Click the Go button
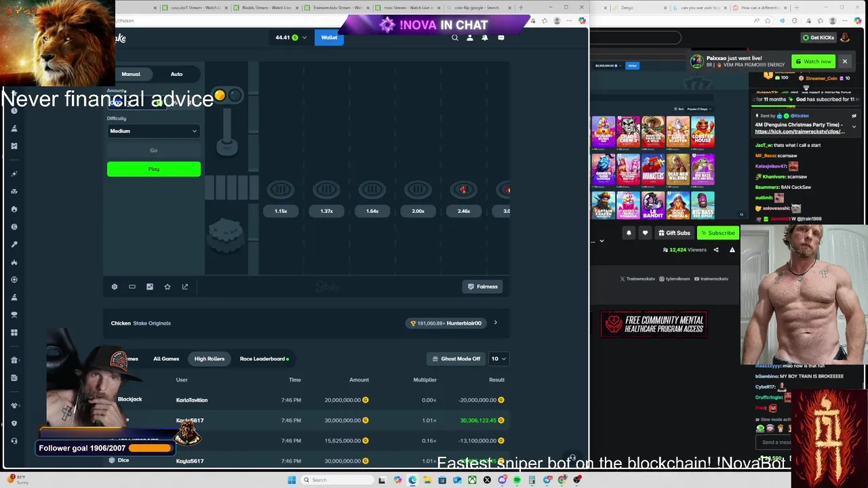 click(154, 150)
